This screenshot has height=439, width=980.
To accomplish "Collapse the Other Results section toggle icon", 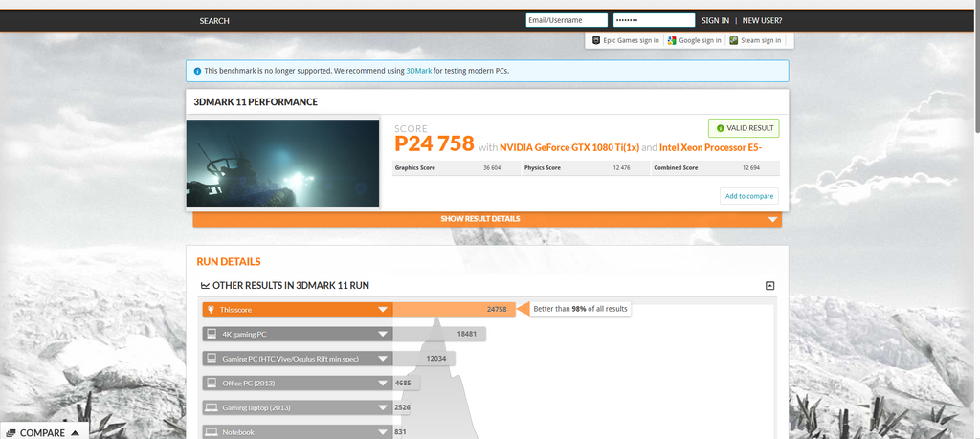I will pos(770,285).
